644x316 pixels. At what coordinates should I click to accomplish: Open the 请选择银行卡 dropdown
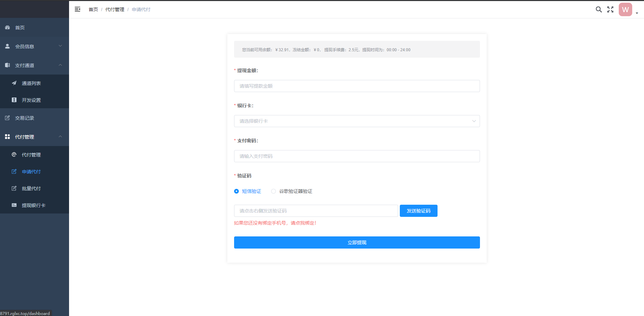(357, 121)
